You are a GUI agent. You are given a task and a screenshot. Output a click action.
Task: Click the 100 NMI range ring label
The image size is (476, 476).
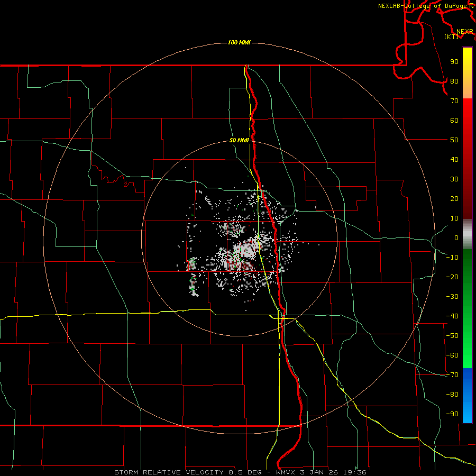pos(239,42)
